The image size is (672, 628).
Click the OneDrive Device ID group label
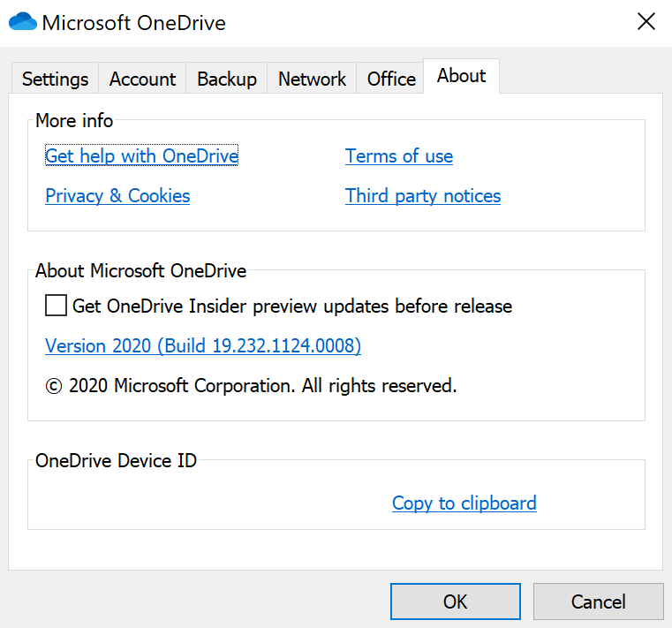coord(116,461)
